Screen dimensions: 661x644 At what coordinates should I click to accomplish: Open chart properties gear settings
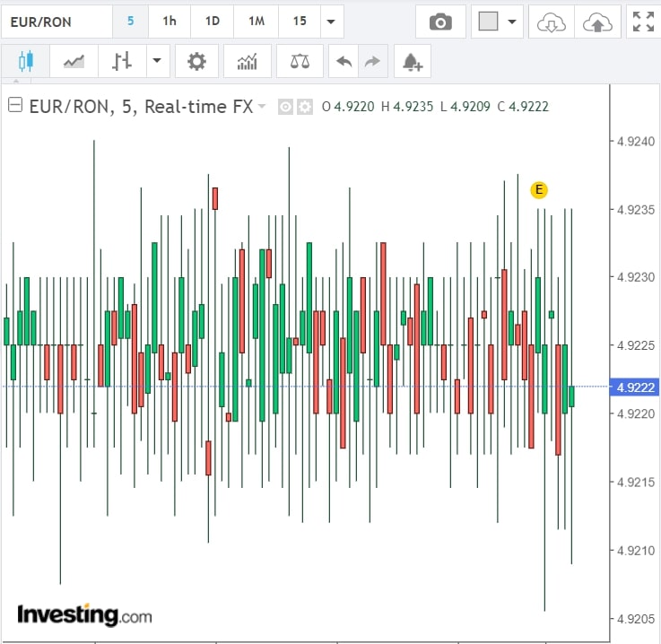coord(196,62)
